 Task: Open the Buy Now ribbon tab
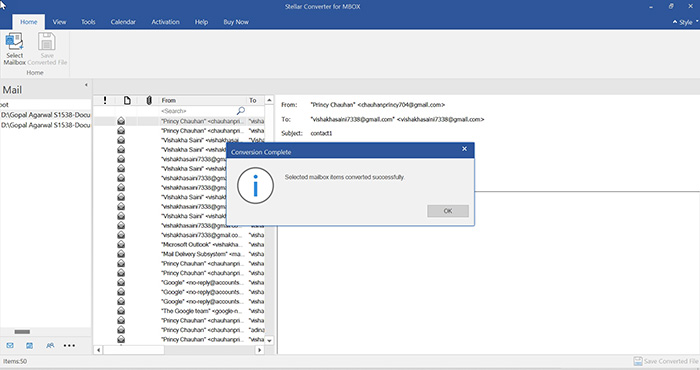[x=236, y=22]
